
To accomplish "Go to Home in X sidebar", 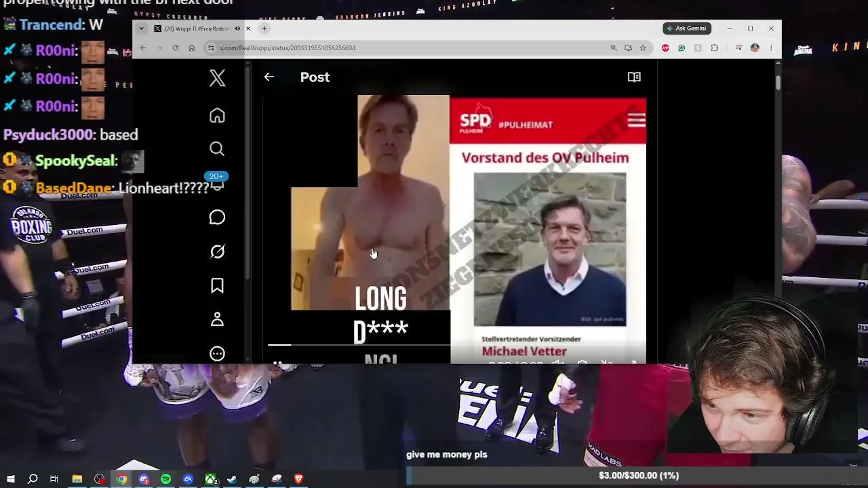I will [x=217, y=115].
